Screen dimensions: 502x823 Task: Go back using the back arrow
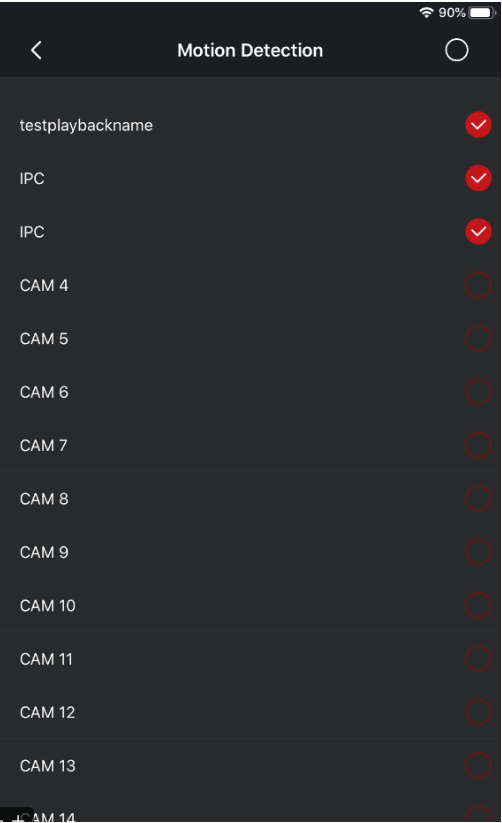click(x=36, y=50)
